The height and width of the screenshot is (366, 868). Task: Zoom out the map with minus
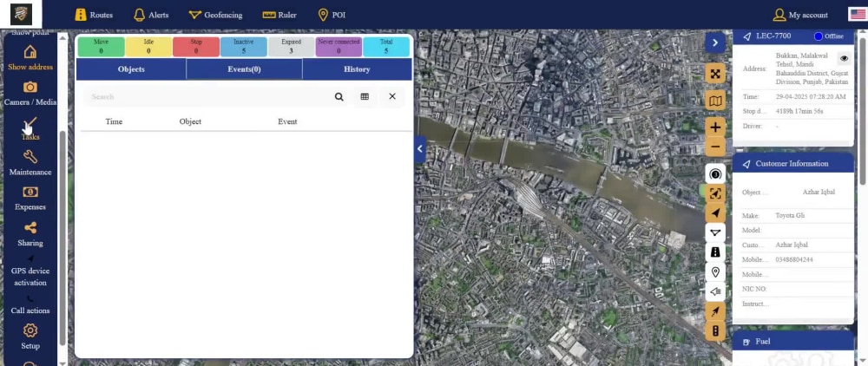[715, 147]
